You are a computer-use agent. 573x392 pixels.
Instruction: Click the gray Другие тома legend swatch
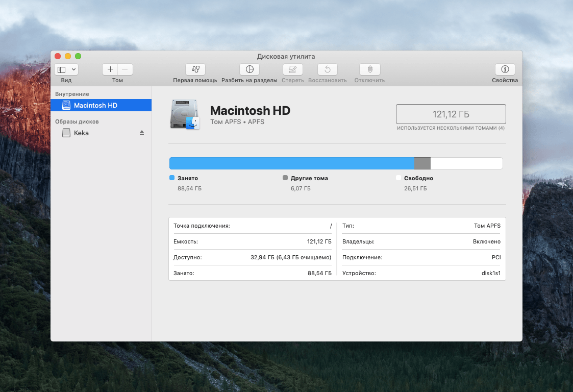pos(285,178)
